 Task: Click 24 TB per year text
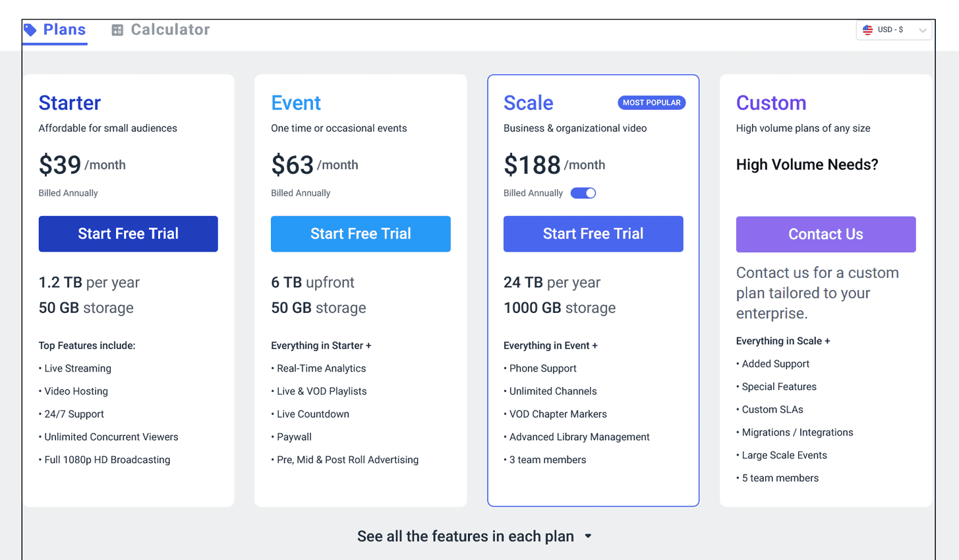tap(552, 283)
